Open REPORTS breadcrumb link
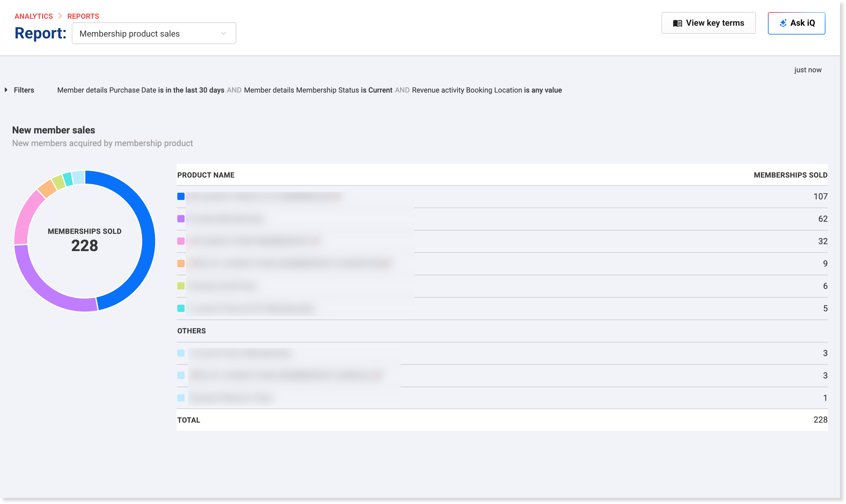This screenshot has width=846, height=504. pyautogui.click(x=83, y=16)
